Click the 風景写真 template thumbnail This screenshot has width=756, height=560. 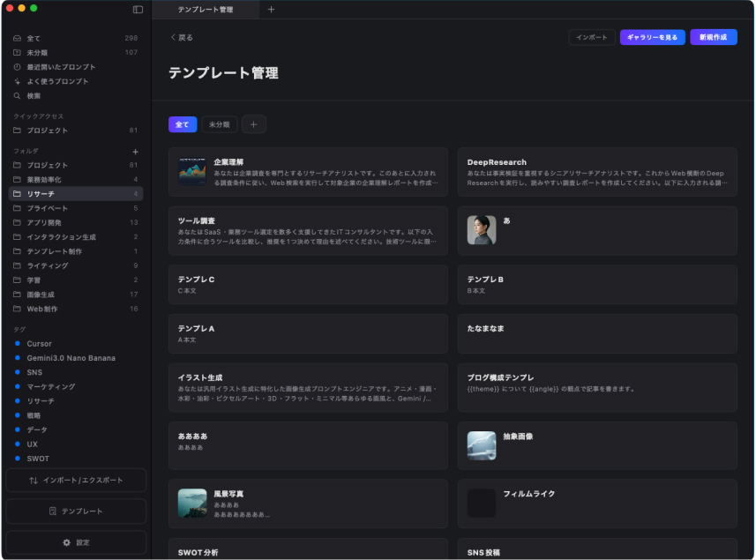pyautogui.click(x=192, y=504)
